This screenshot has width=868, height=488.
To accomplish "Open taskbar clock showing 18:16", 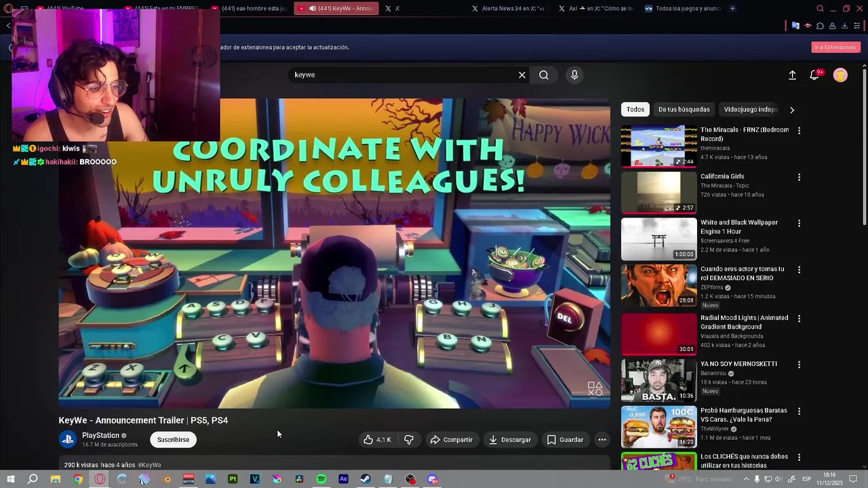I will click(829, 479).
